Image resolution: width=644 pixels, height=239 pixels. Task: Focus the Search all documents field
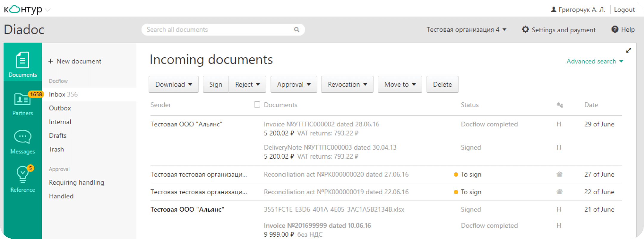[223, 30]
